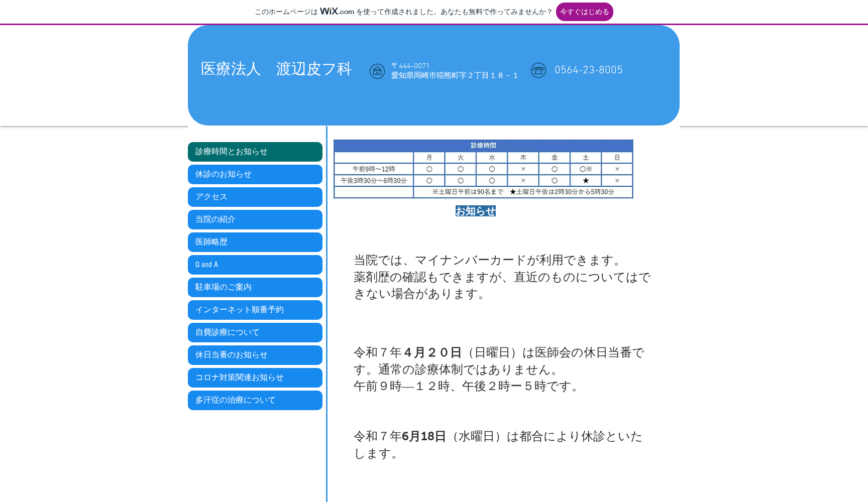Open 休診のお知らせ page
This screenshot has width=868, height=502.
[255, 174]
